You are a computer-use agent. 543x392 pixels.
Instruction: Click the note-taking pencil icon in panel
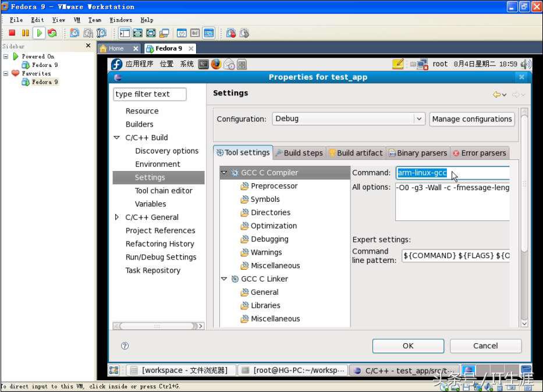(398, 64)
